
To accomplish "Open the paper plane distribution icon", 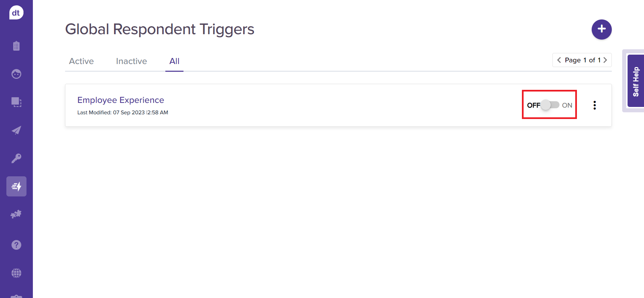I will point(16,130).
